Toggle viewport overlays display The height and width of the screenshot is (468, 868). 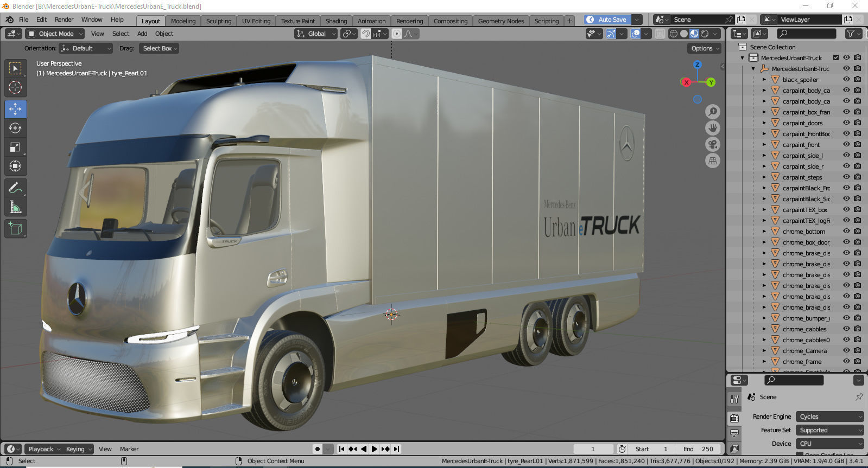coord(636,34)
